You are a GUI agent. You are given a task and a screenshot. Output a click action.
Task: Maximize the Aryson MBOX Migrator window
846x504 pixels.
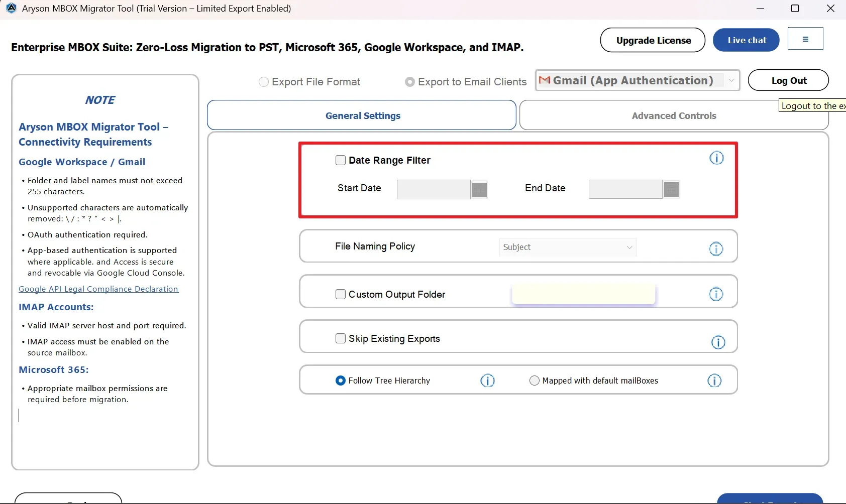795,9
